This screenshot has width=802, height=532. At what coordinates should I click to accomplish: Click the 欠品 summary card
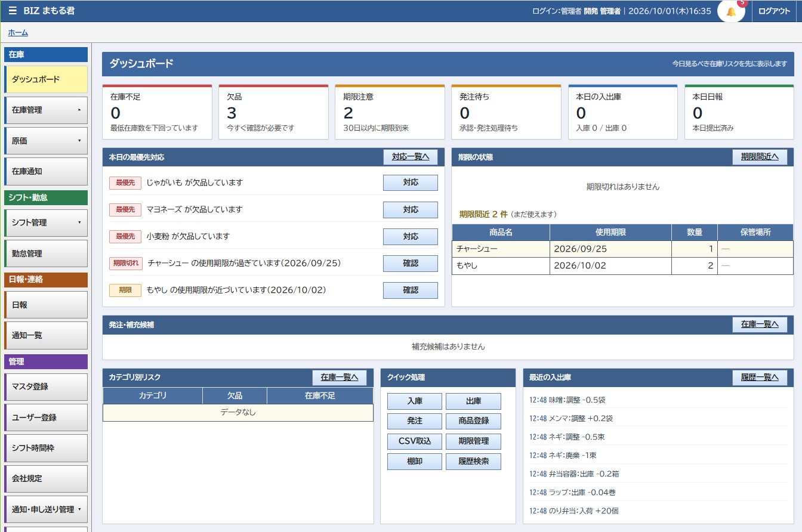point(273,112)
